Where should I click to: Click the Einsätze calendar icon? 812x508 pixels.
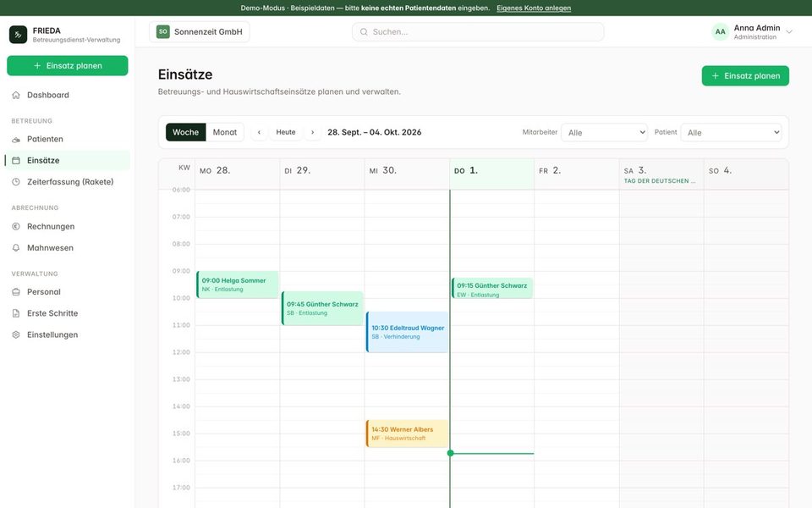[16, 160]
